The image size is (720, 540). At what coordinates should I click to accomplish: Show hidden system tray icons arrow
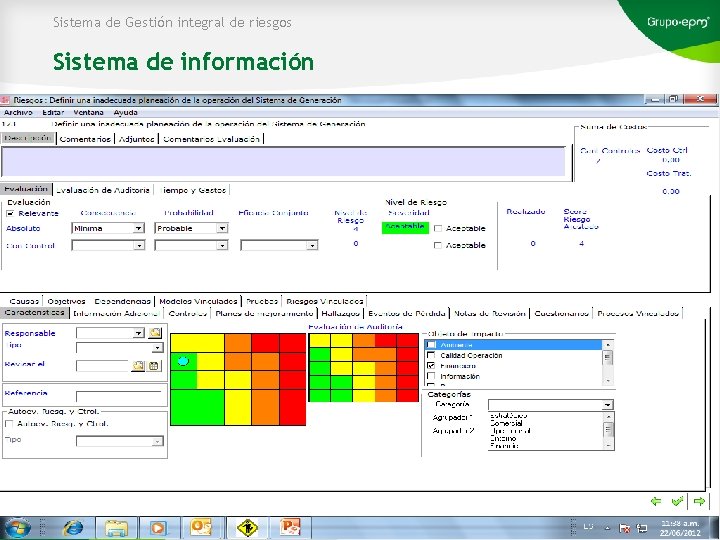(x=607, y=528)
